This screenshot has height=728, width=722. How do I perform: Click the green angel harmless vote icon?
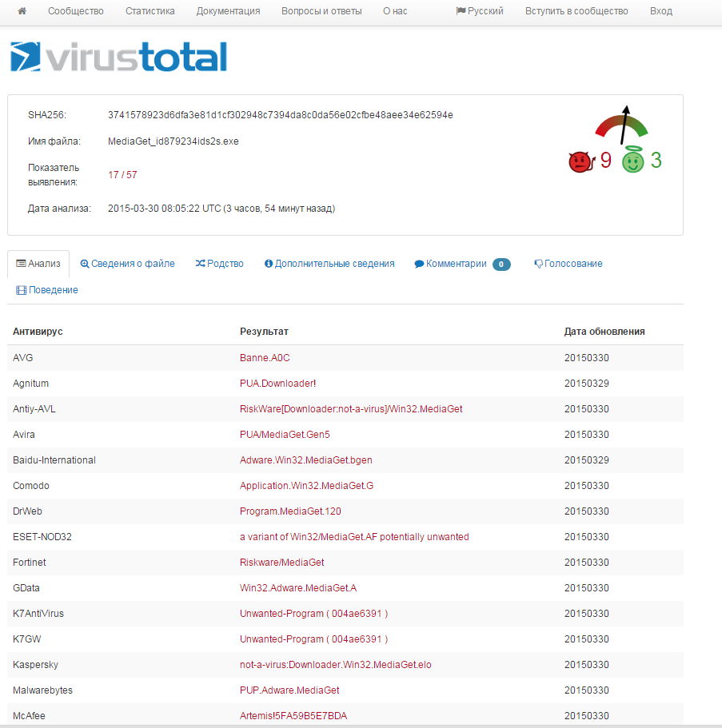[632, 161]
